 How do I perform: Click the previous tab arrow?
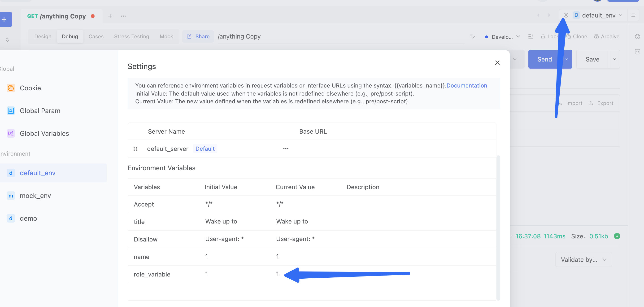(x=538, y=15)
